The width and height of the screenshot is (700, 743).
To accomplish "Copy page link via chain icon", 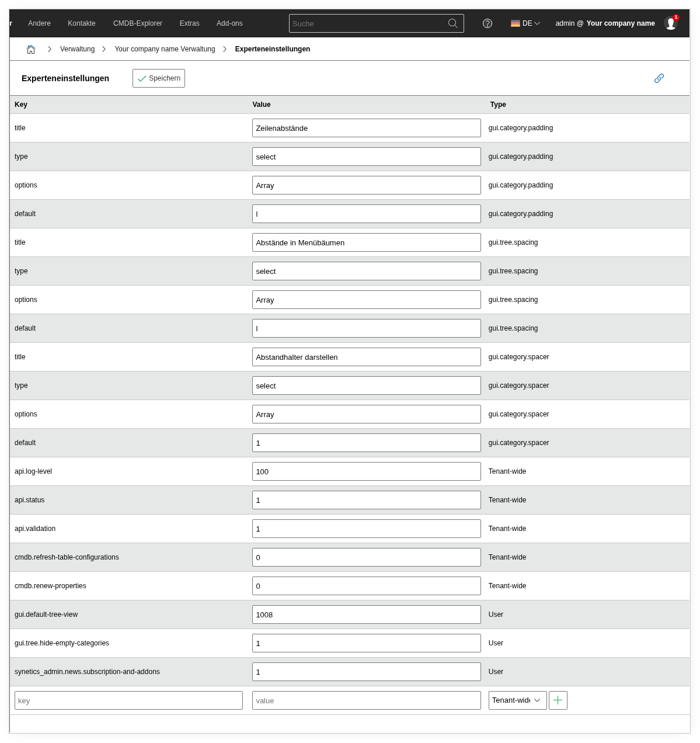I will point(659,78).
